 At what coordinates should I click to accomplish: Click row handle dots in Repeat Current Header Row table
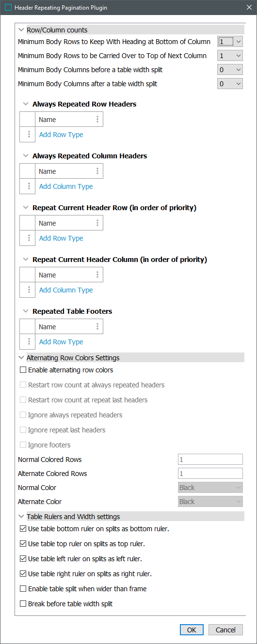pyautogui.click(x=29, y=238)
